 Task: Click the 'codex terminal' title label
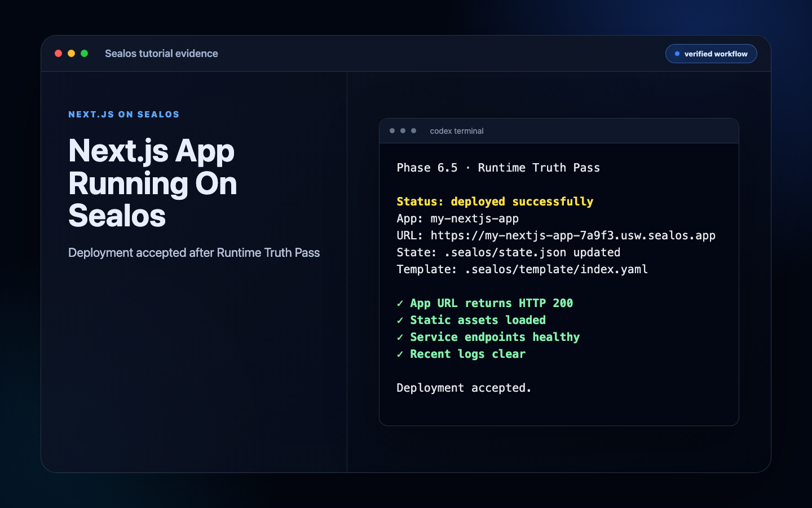click(x=457, y=131)
